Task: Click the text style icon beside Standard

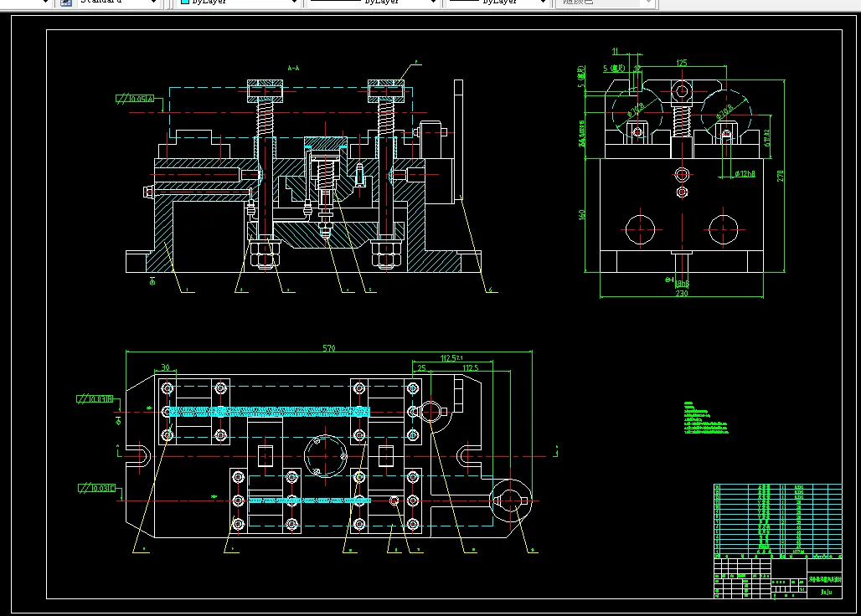Action: pos(66,3)
